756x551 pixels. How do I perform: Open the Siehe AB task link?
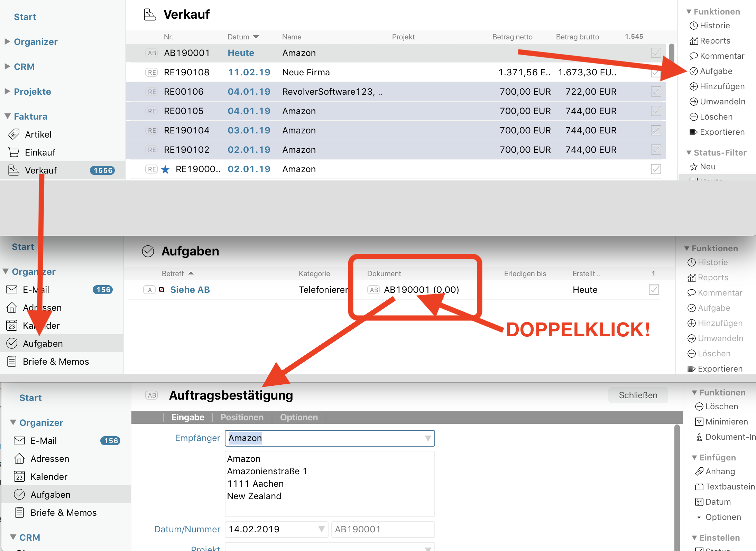pos(190,290)
